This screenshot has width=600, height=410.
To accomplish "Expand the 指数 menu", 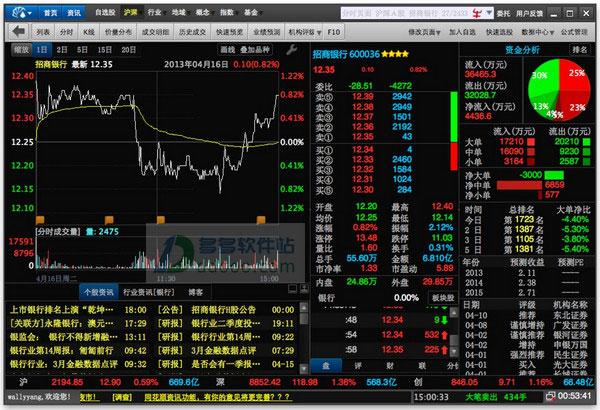I will click(228, 13).
